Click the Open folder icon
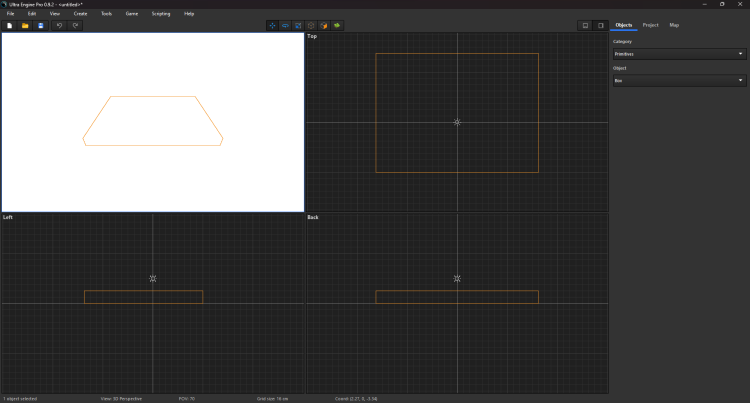Viewport: 750px width, 403px height. 25,25
